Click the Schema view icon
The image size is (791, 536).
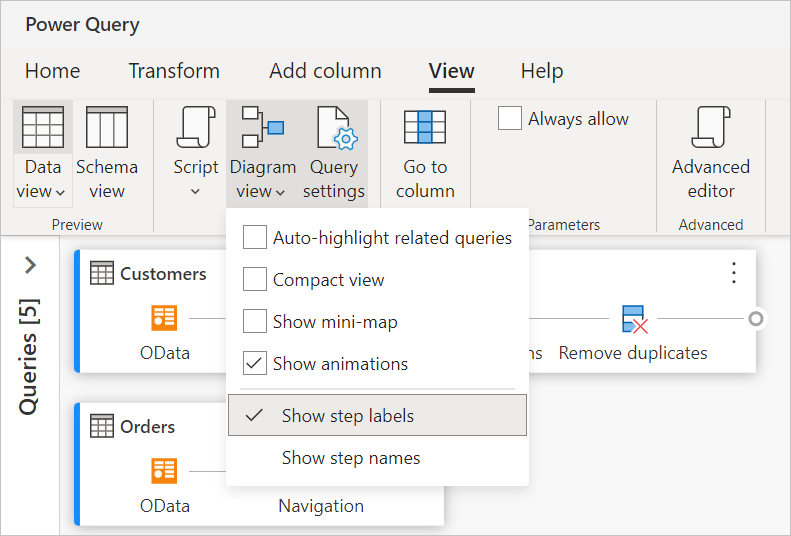(x=107, y=128)
